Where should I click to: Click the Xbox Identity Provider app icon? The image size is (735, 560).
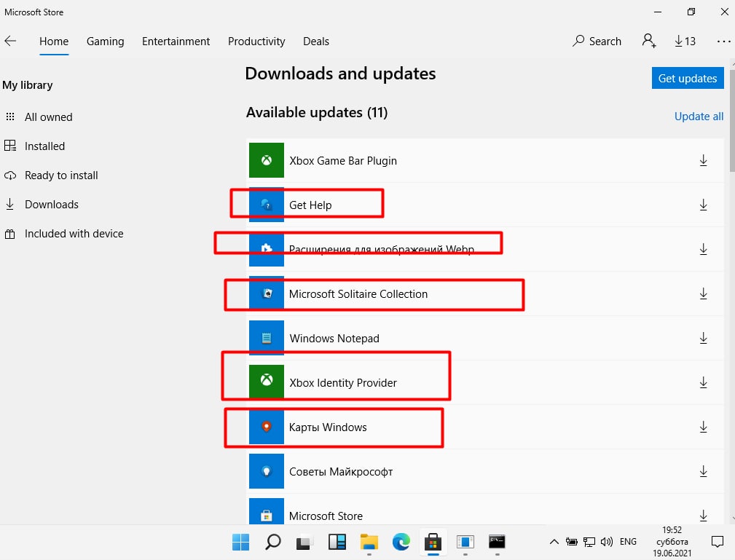click(267, 382)
